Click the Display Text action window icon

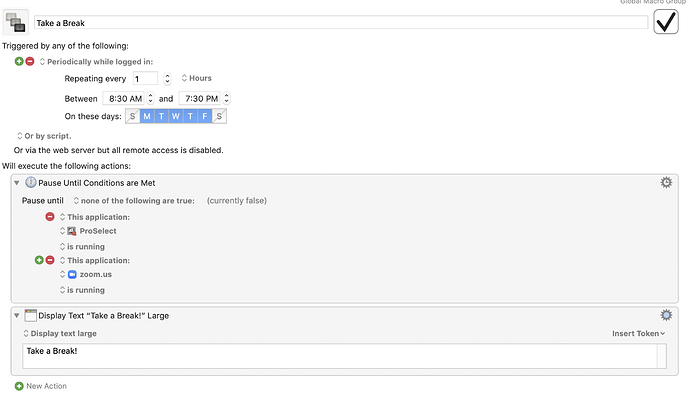[x=30, y=315]
